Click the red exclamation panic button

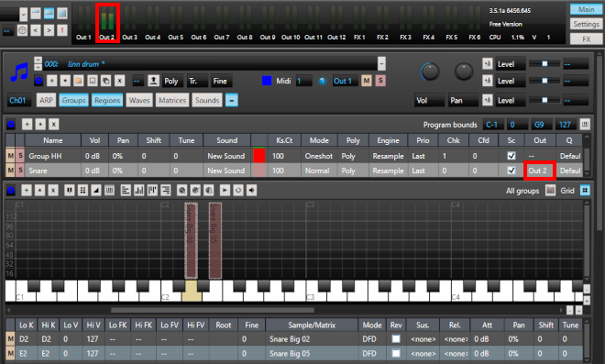pos(61,30)
